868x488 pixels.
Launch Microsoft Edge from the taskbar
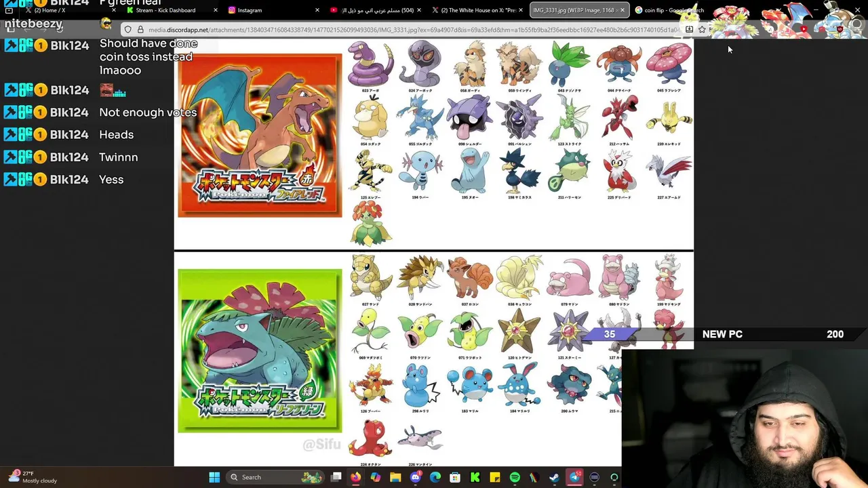435,477
